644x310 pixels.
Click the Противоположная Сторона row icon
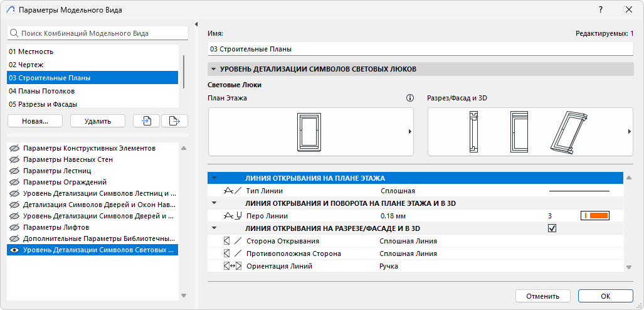pyautogui.click(x=233, y=254)
